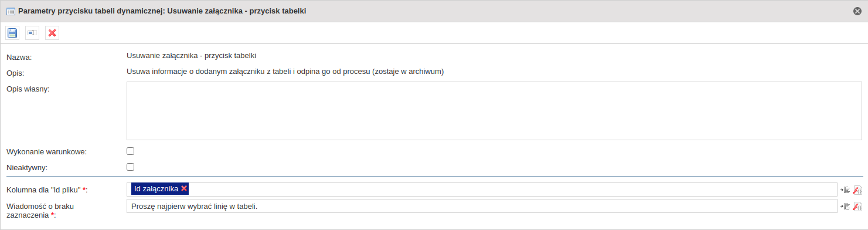This screenshot has height=230, width=868.
Task: Click the red X delete toolbar button
Action: pyautogui.click(x=52, y=33)
